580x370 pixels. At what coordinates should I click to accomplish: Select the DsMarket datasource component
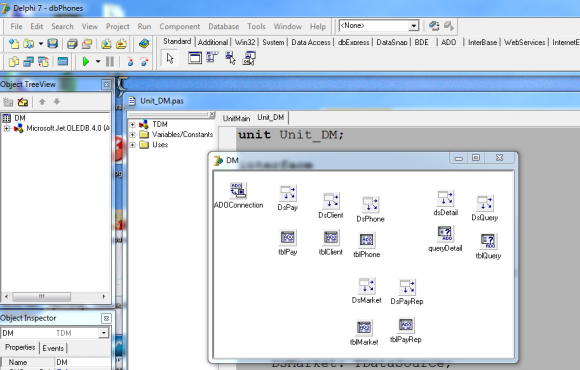click(367, 286)
